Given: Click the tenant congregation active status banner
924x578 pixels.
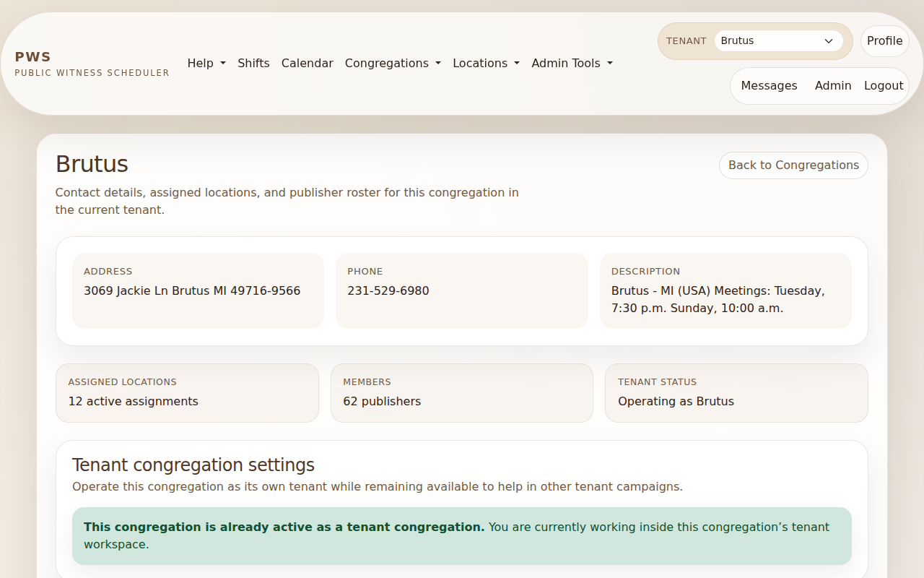Looking at the screenshot, I should click(x=461, y=535).
